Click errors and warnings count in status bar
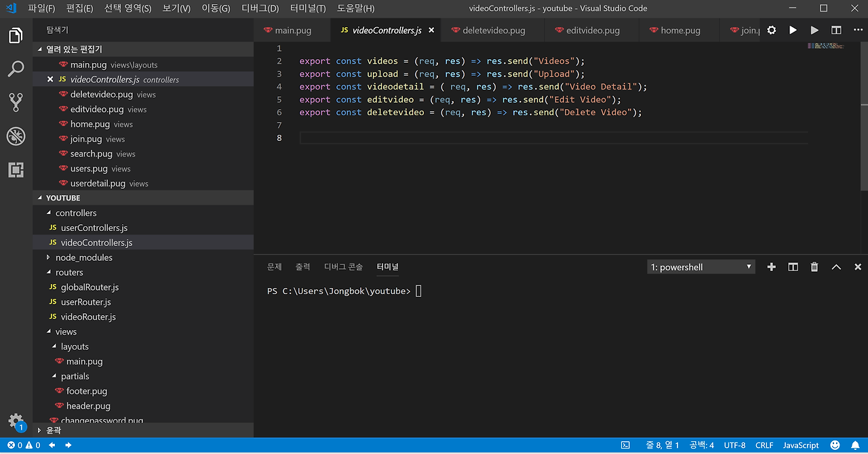This screenshot has width=868, height=454. [x=24, y=445]
